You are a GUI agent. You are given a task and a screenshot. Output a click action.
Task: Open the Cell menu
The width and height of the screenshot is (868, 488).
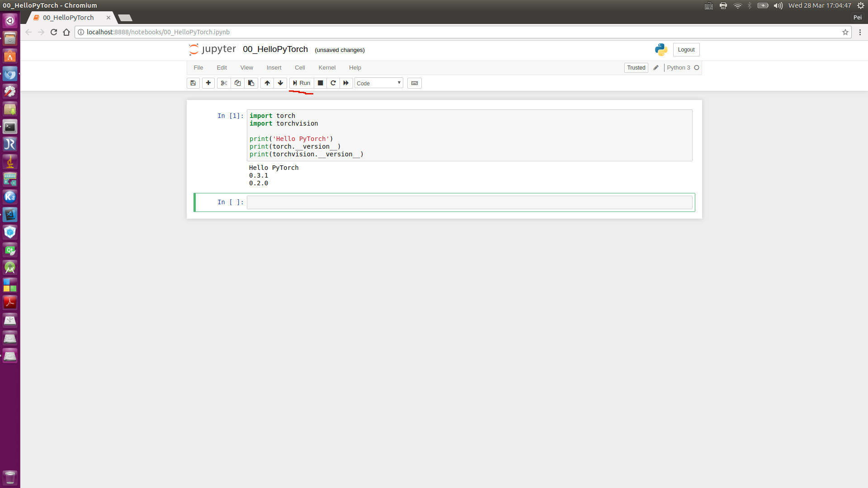pyautogui.click(x=300, y=68)
